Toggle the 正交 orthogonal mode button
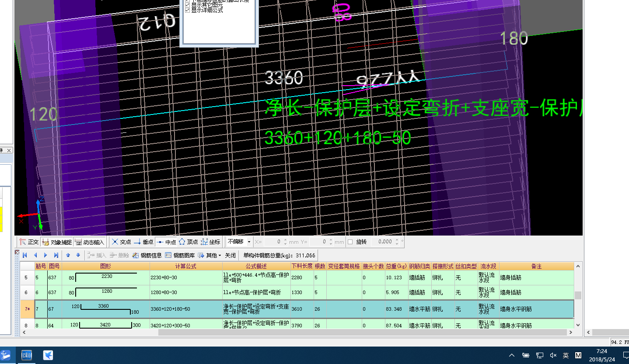The width and height of the screenshot is (629, 364). click(x=29, y=242)
